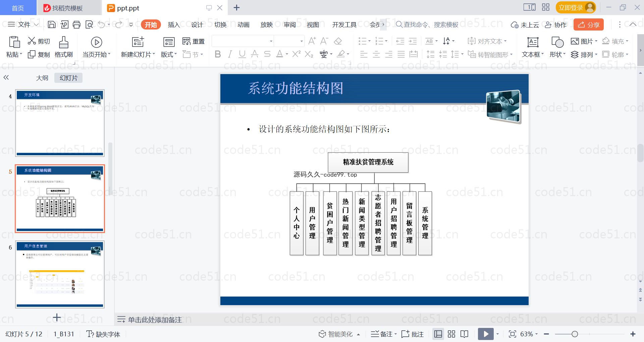This screenshot has height=342, width=644.
Task: Click the Print icon in quick toolbar
Action: (x=77, y=24)
